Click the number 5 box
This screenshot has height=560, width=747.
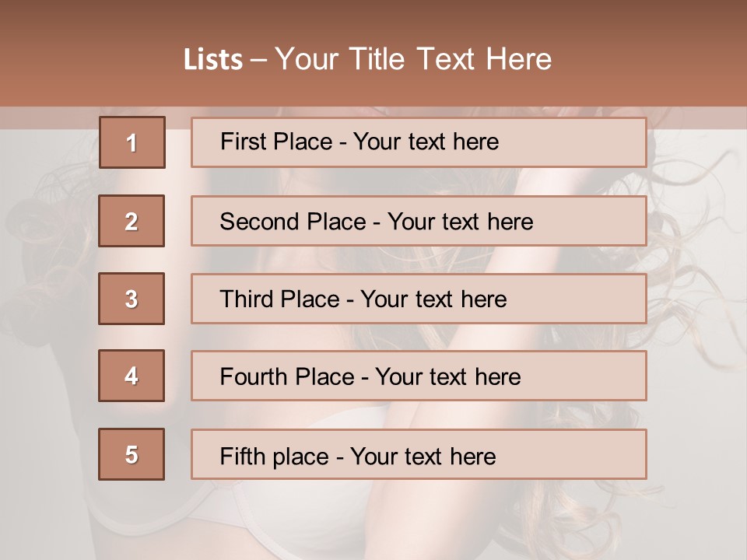coord(132,454)
